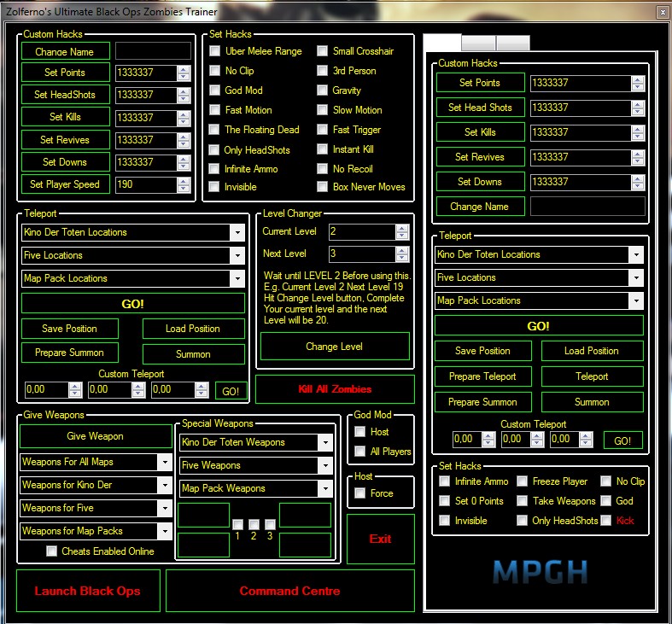Click the Launch Black Ops button
The height and width of the screenshot is (624, 672).
coord(87,591)
